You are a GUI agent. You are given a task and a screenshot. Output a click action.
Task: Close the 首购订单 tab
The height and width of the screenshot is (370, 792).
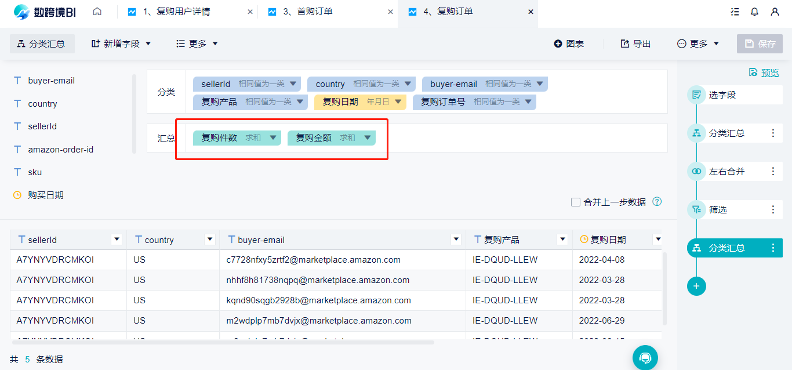pyautogui.click(x=389, y=12)
